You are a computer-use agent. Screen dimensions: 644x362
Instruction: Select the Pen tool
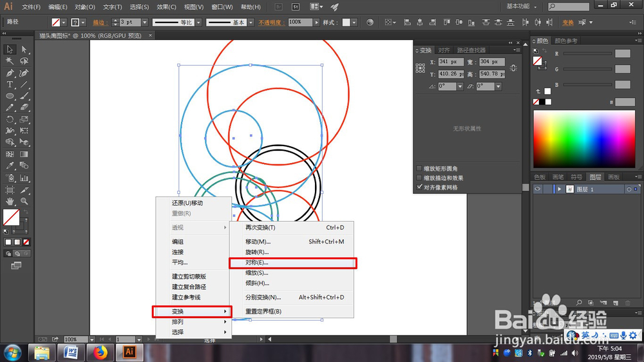pyautogui.click(x=10, y=73)
